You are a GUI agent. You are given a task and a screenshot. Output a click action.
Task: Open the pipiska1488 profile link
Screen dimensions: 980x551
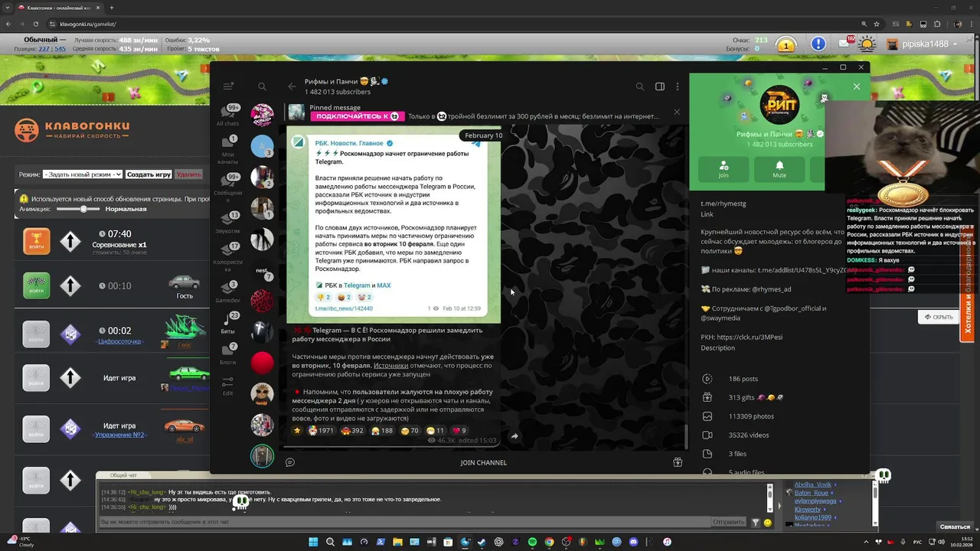(926, 44)
